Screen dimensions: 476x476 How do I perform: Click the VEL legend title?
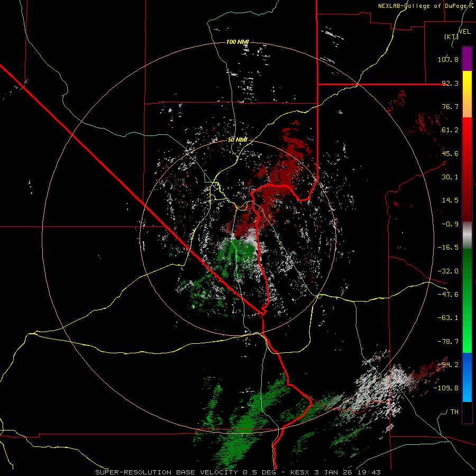[x=464, y=32]
